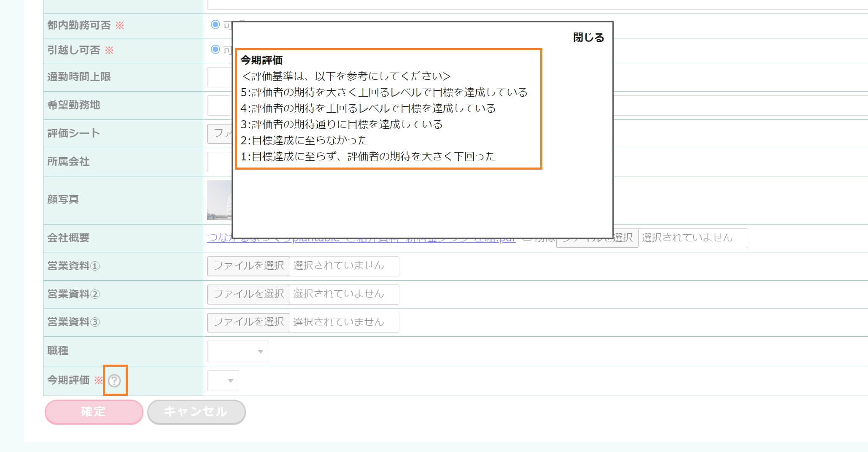
Task: Click the 評価シート file select button
Action: coord(219,134)
